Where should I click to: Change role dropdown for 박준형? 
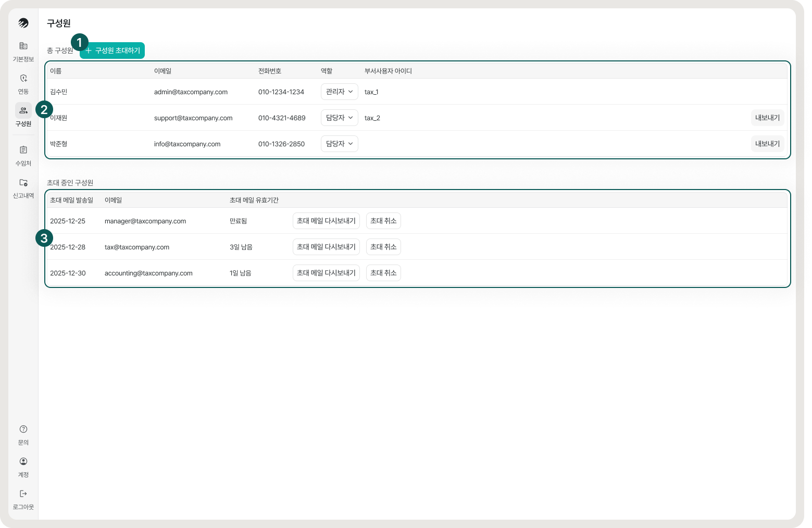coord(339,144)
